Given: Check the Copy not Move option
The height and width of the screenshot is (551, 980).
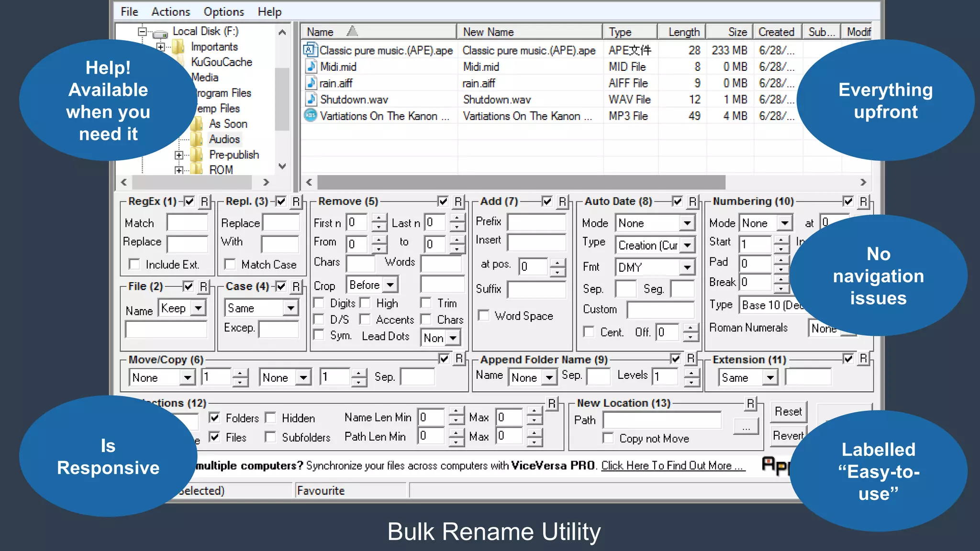Looking at the screenshot, I should coord(608,438).
